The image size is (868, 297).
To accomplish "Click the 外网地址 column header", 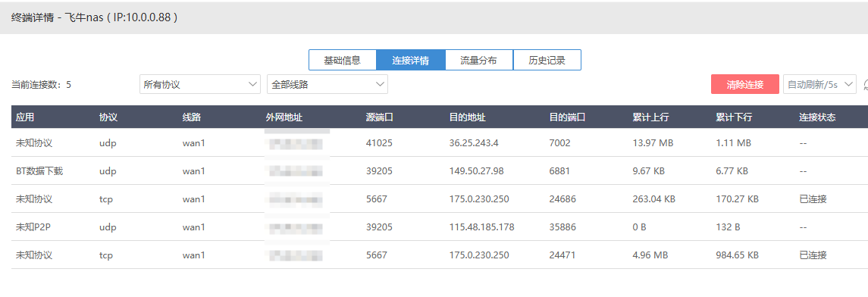I will coord(284,117).
